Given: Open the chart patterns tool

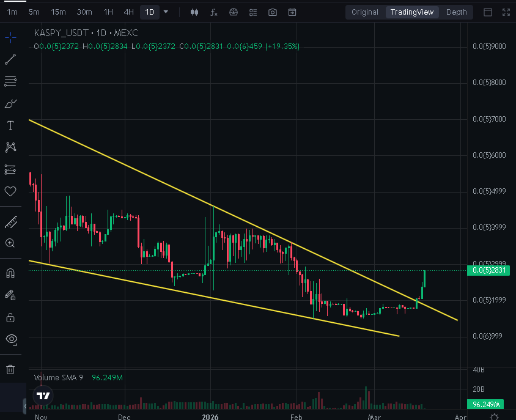Looking at the screenshot, I should pos(10,147).
